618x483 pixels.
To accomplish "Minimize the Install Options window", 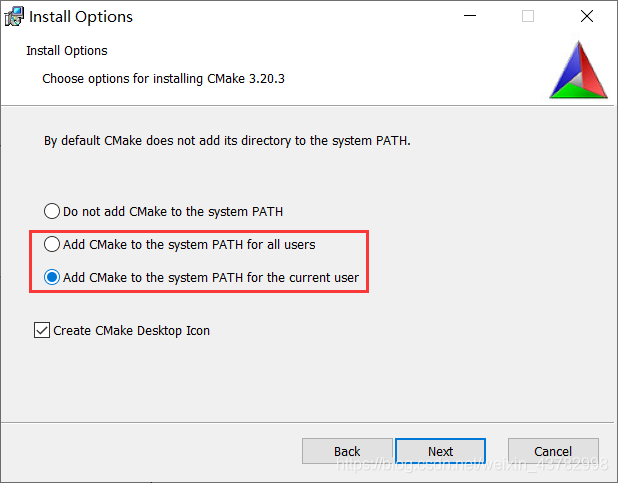I will click(469, 17).
